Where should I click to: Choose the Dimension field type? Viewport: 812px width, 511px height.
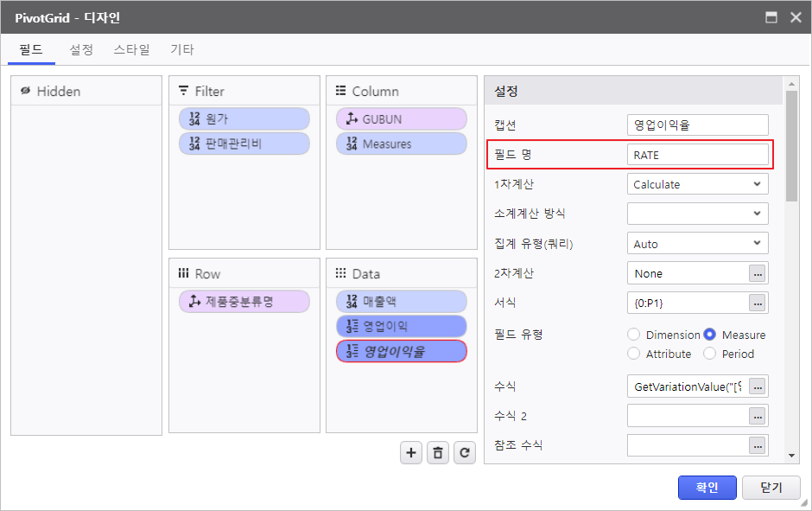(x=633, y=335)
